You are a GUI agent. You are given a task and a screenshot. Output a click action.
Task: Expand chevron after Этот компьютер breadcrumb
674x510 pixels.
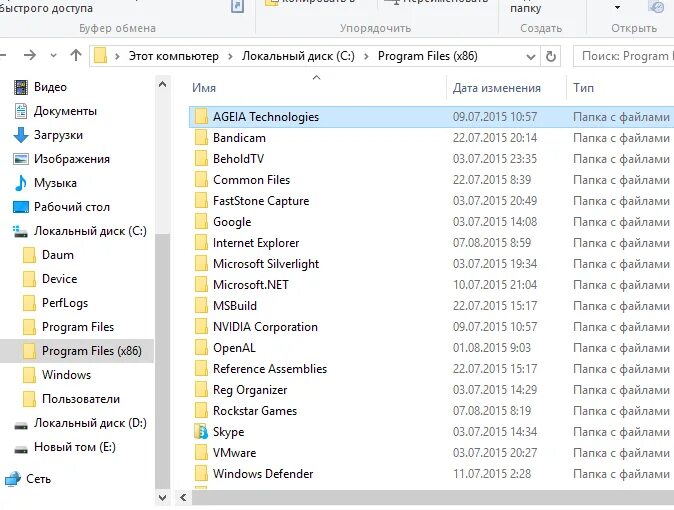(230, 56)
